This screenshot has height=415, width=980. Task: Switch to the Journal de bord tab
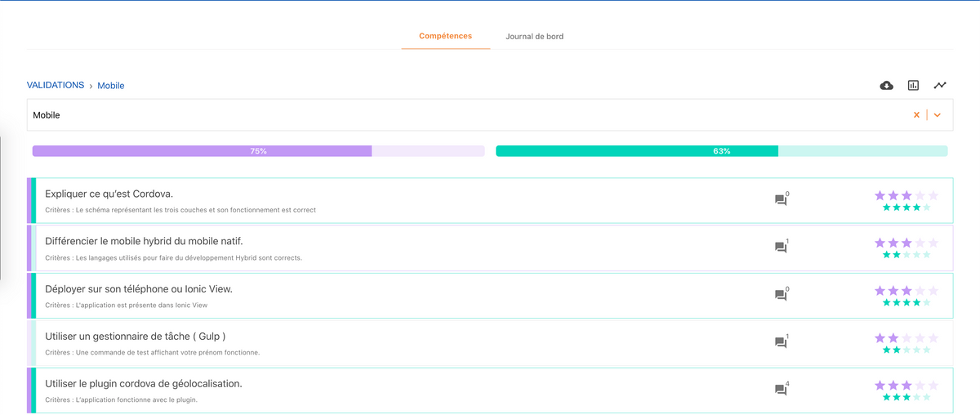(x=534, y=36)
